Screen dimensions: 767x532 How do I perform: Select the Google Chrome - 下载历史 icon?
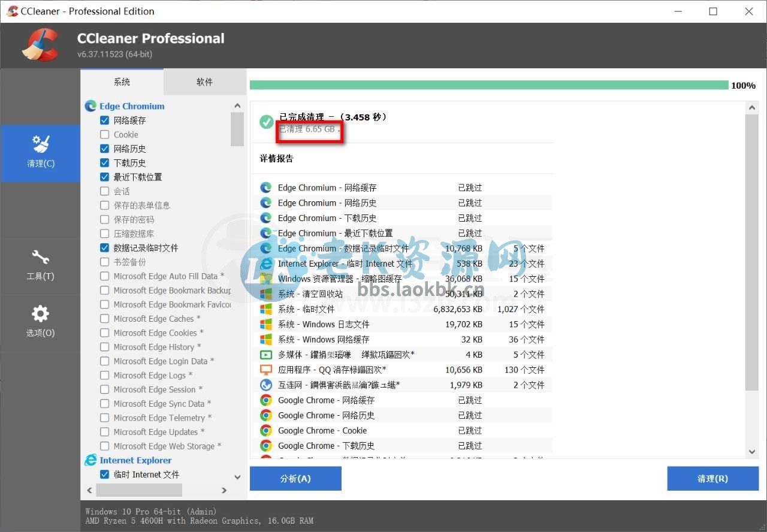tap(266, 446)
